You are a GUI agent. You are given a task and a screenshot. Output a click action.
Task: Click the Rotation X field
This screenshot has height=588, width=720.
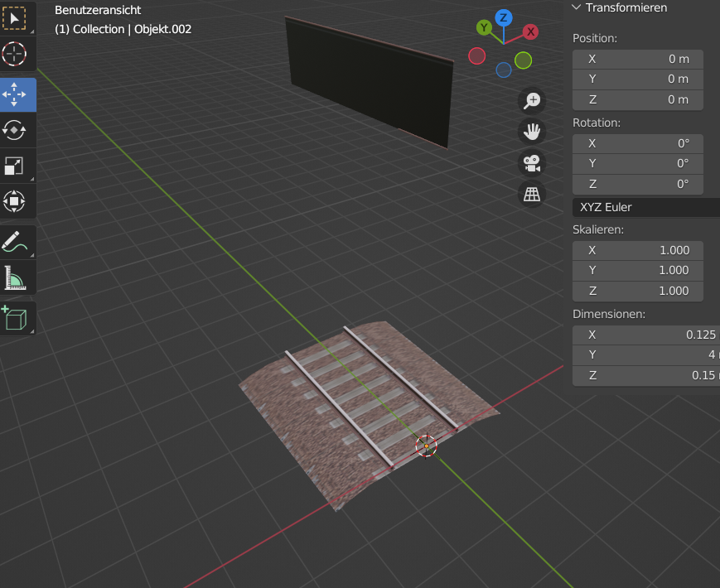[638, 143]
